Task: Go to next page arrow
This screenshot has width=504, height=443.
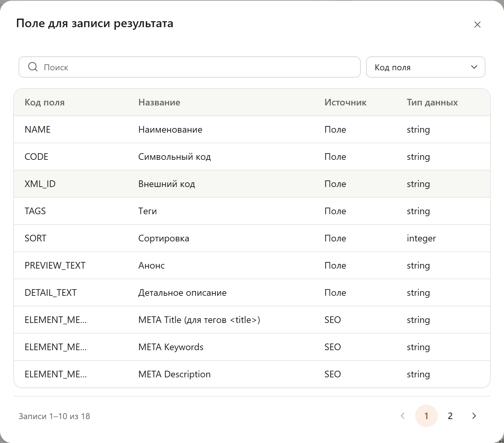Action: [x=474, y=416]
